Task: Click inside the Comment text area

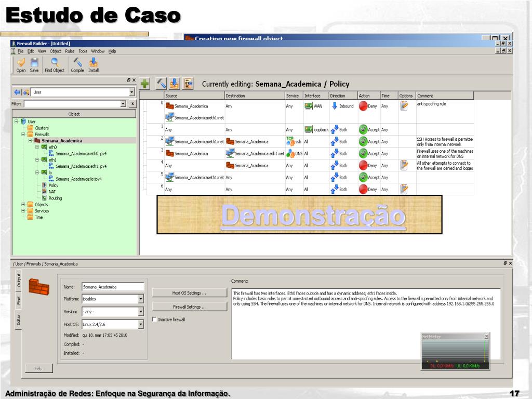Action: pyautogui.click(x=366, y=324)
